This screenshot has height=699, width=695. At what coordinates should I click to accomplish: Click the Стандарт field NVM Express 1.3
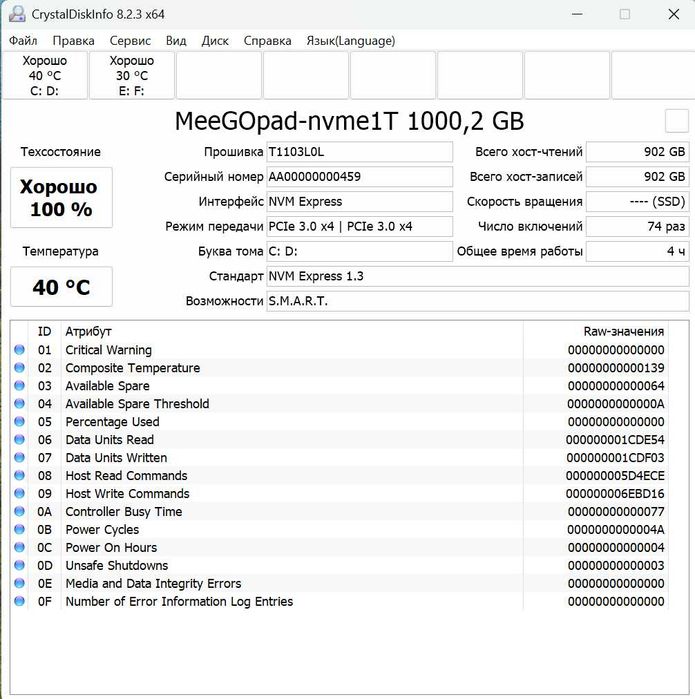[x=478, y=277]
